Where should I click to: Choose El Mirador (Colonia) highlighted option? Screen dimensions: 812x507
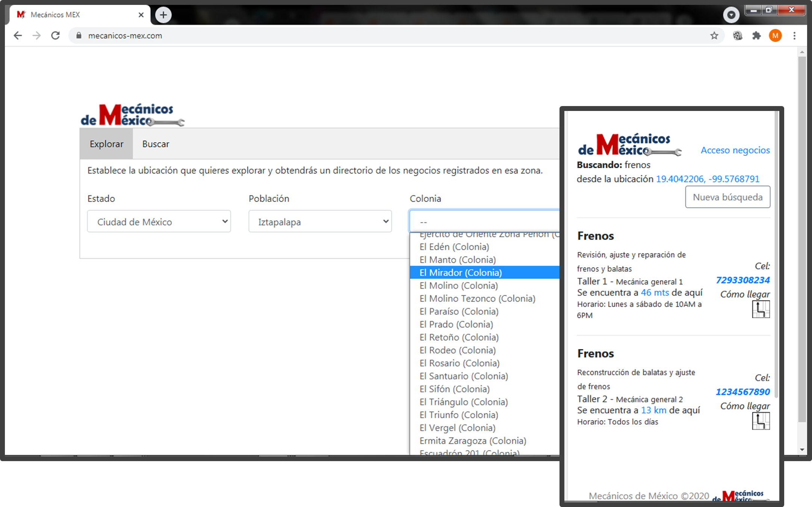tap(484, 272)
